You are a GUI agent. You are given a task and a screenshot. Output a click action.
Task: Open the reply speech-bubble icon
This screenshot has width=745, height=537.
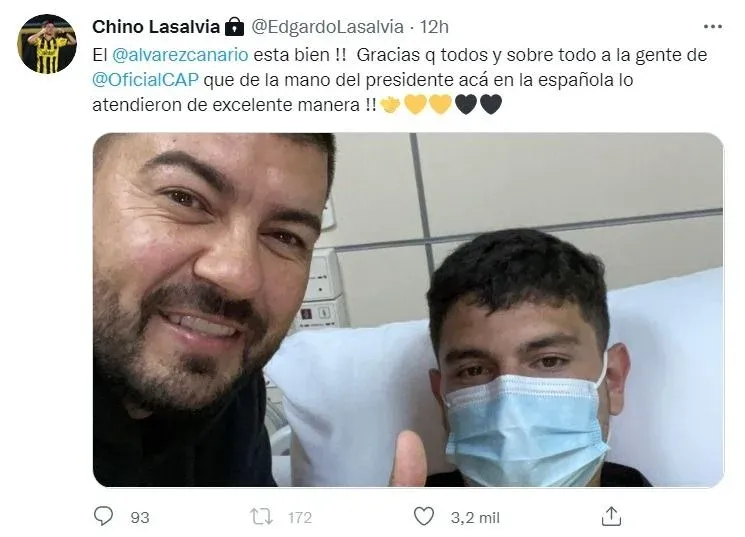[x=103, y=516]
